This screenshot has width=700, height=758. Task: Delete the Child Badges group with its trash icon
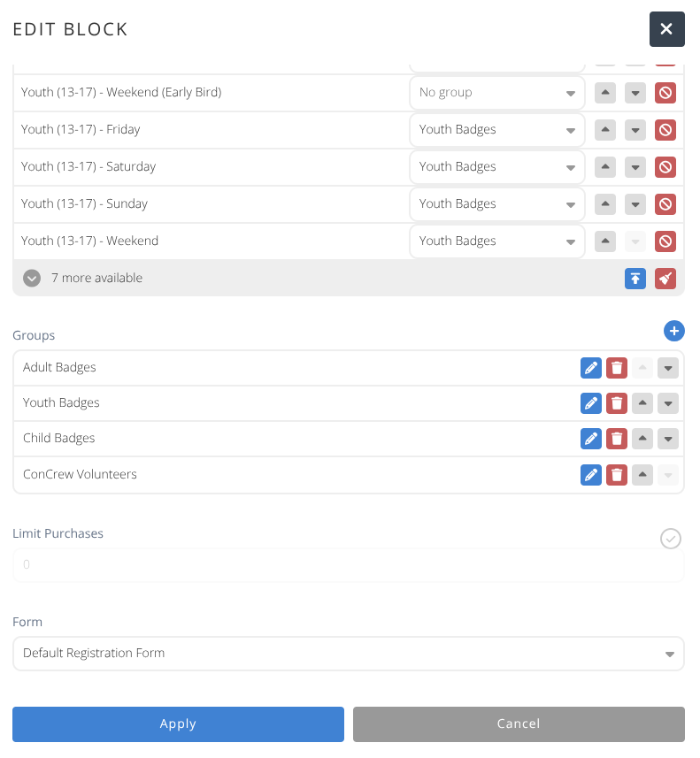pyautogui.click(x=617, y=438)
